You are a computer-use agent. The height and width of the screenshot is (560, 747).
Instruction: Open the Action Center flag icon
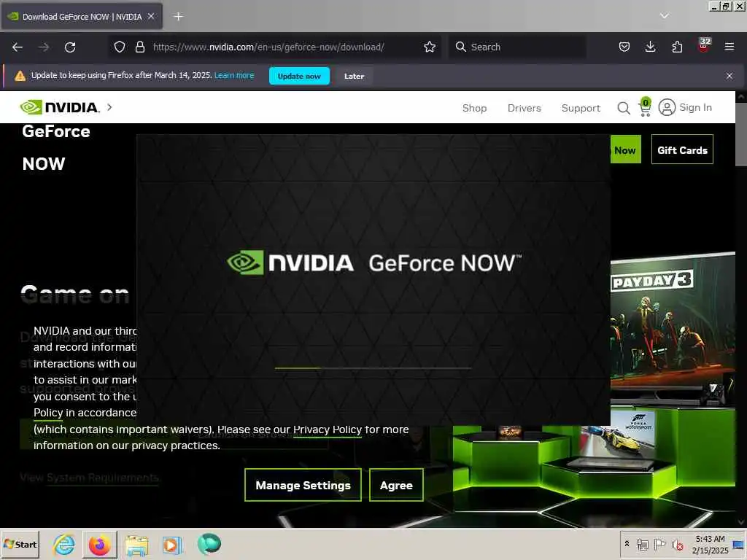click(659, 544)
